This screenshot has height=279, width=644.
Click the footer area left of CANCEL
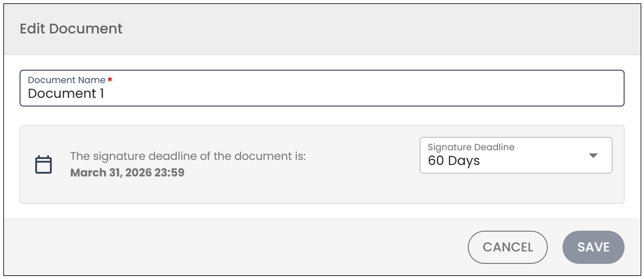point(234,247)
